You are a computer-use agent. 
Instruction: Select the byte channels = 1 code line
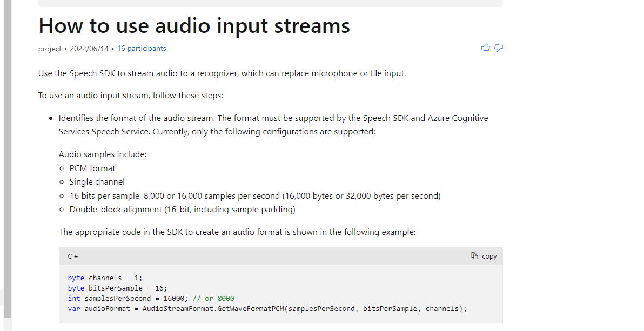tap(104, 278)
